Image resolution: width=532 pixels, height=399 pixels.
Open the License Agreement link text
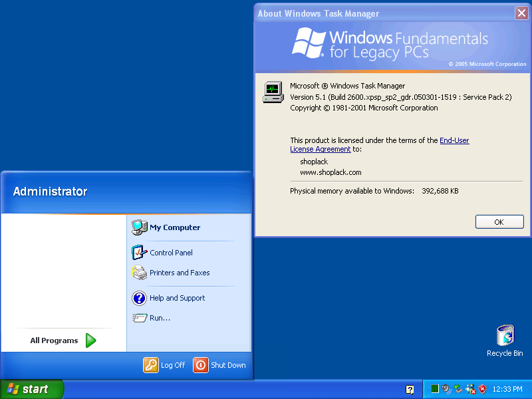click(320, 149)
